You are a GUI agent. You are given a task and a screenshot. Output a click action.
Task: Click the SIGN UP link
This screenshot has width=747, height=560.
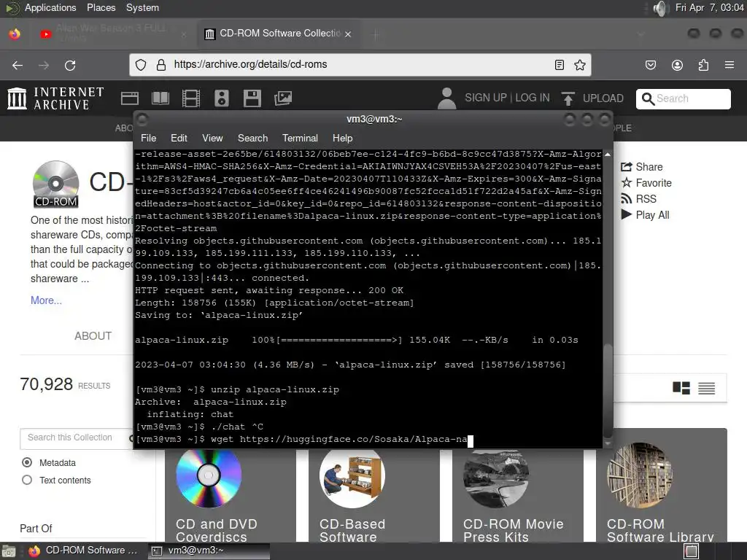coord(485,98)
